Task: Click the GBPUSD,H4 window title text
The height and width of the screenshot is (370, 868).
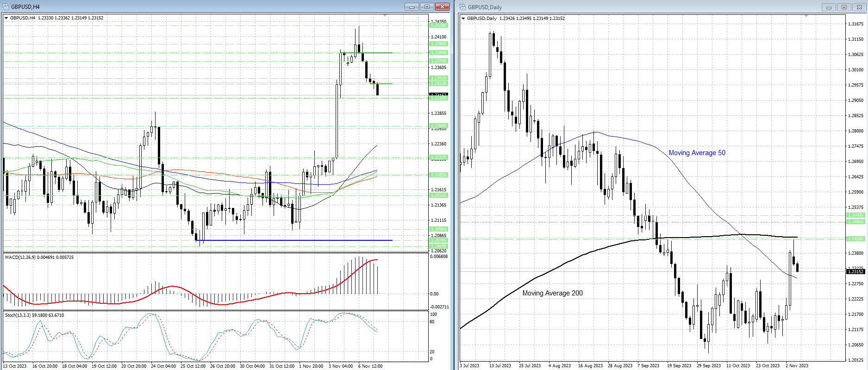Action: [25, 7]
